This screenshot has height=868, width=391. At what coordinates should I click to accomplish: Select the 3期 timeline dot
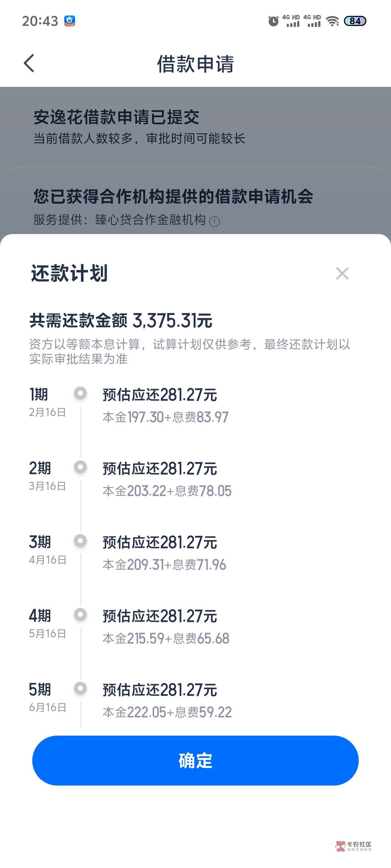[80, 541]
